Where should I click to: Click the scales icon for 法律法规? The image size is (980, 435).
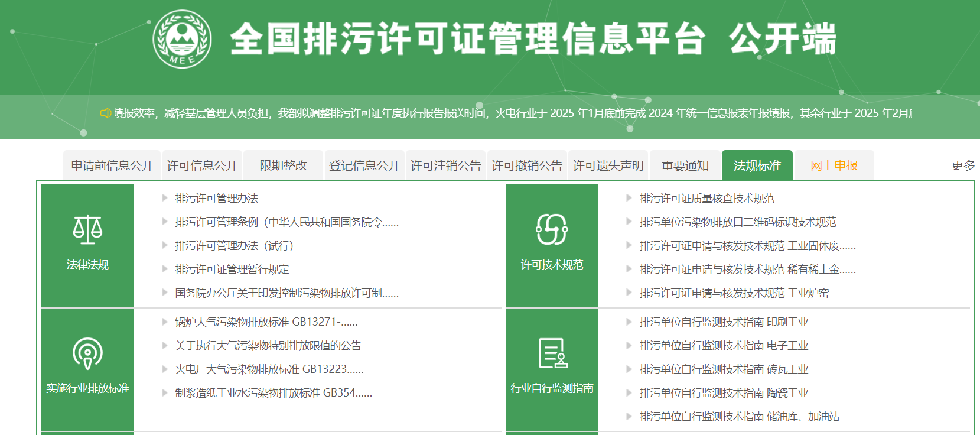click(x=87, y=230)
